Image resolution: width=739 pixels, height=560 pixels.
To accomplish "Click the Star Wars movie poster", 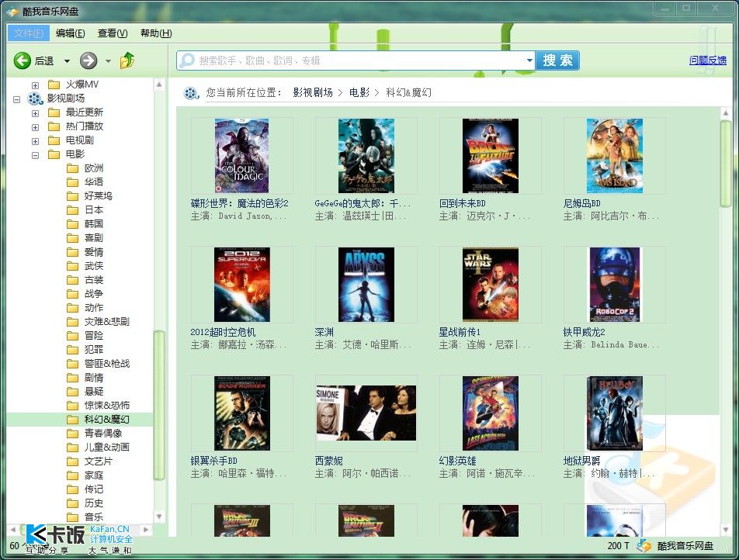I will [490, 285].
